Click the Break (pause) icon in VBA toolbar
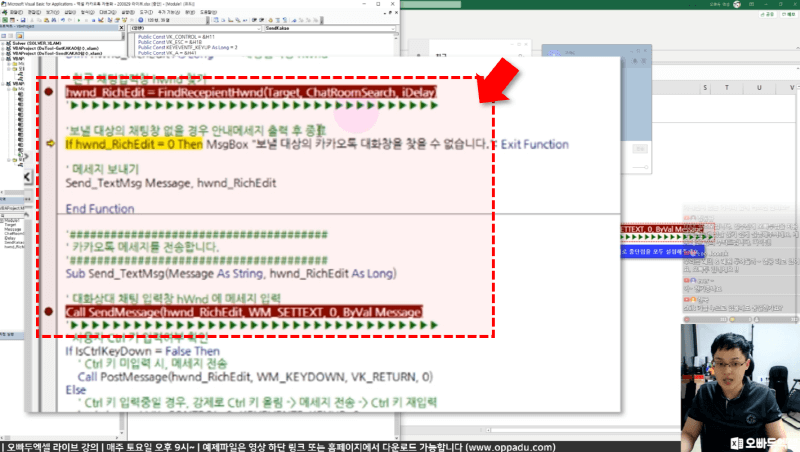Image resolution: width=800 pixels, height=452 pixels. click(86, 20)
